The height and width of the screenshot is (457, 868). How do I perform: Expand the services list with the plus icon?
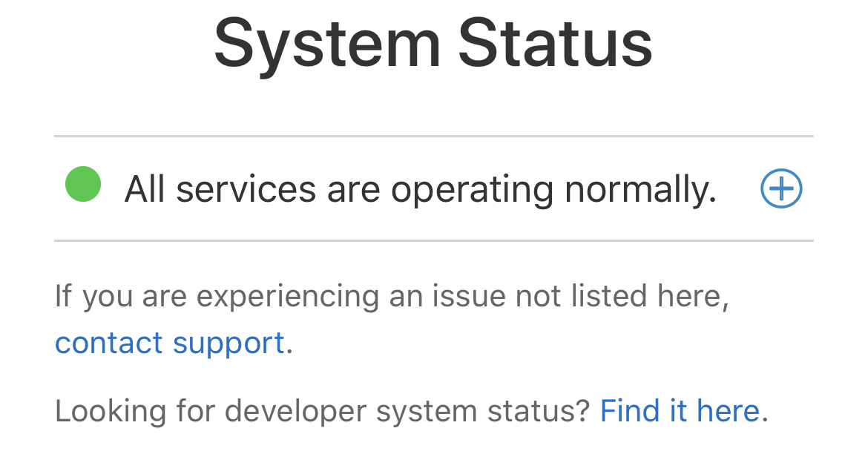(x=781, y=189)
